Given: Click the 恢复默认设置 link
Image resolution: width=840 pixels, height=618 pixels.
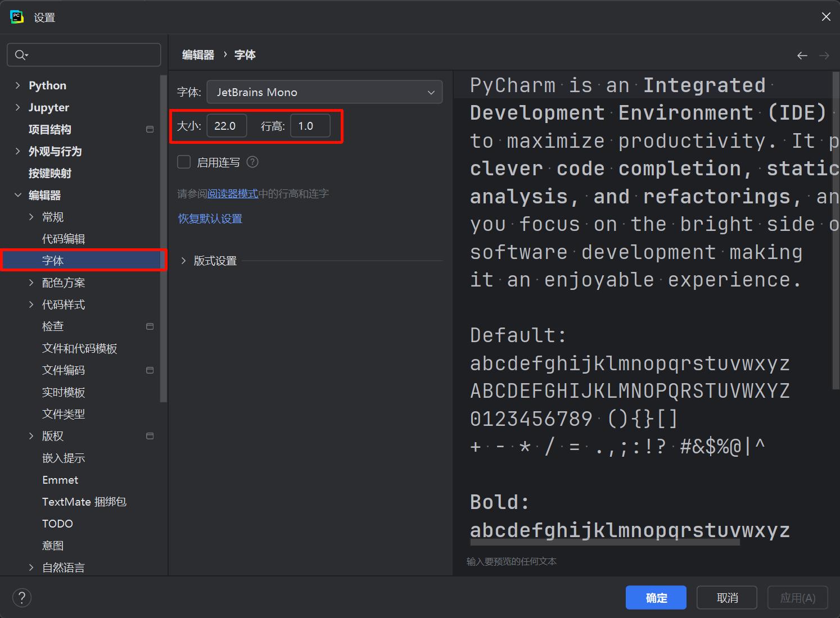Looking at the screenshot, I should (210, 219).
